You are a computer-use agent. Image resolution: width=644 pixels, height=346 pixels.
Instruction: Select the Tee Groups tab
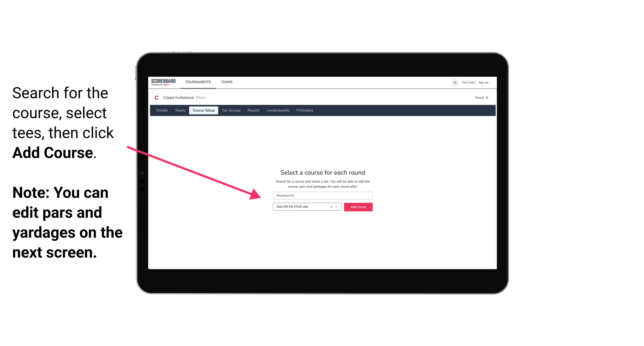pos(230,110)
